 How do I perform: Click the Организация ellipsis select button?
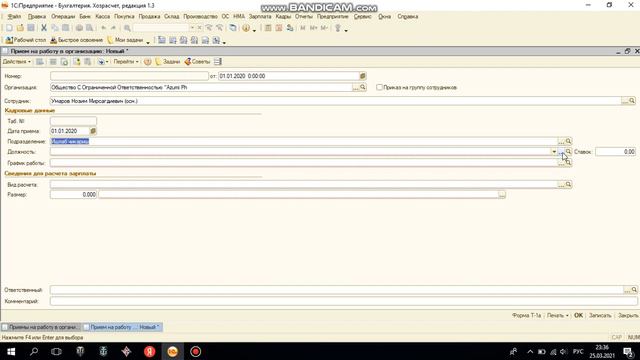(x=356, y=87)
